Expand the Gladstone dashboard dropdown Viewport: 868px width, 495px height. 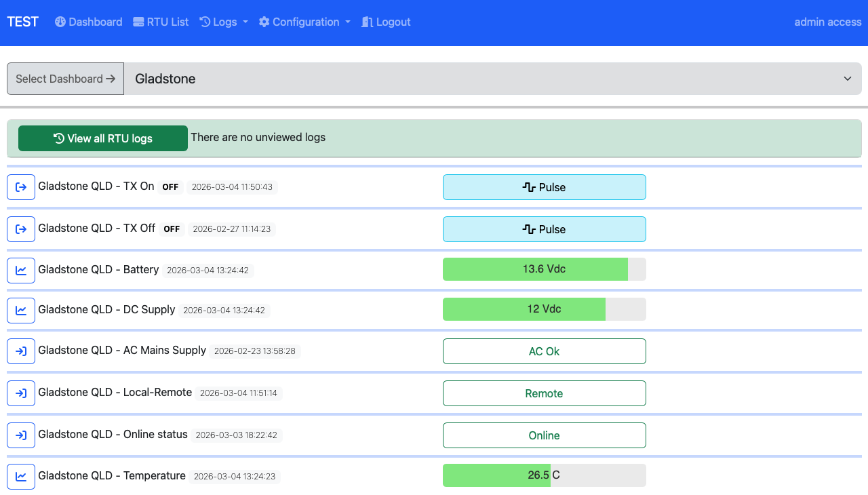(492, 79)
